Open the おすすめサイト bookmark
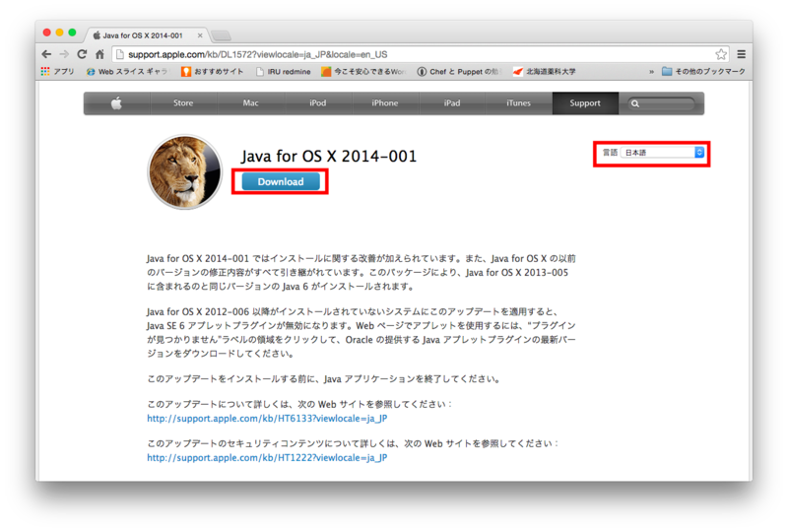 pyautogui.click(x=213, y=71)
